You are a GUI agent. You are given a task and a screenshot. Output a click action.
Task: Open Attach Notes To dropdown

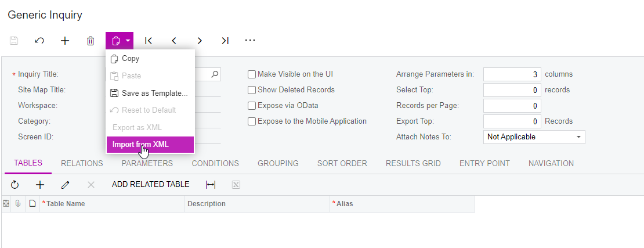(534, 137)
